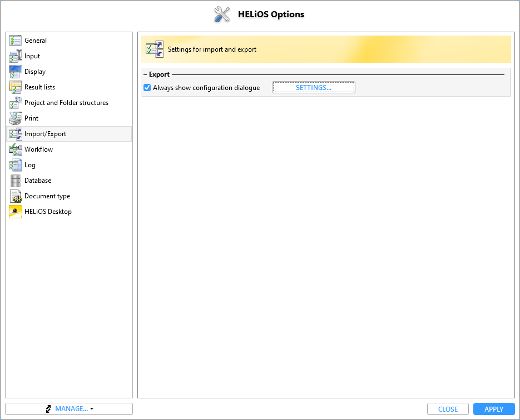520x420 pixels.
Task: Select Document type label
Action: click(x=47, y=196)
